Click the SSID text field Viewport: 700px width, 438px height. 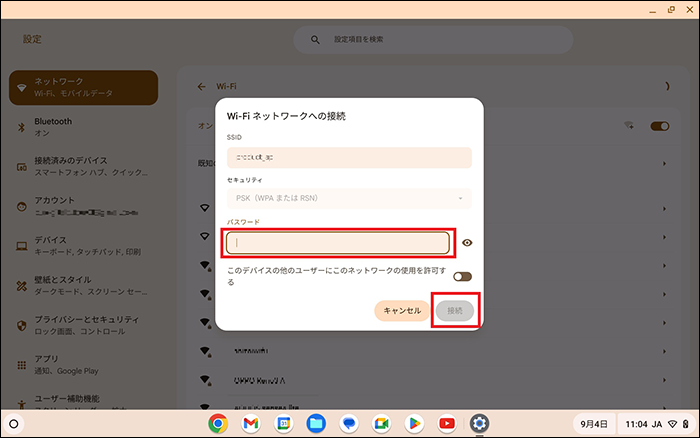(x=348, y=157)
